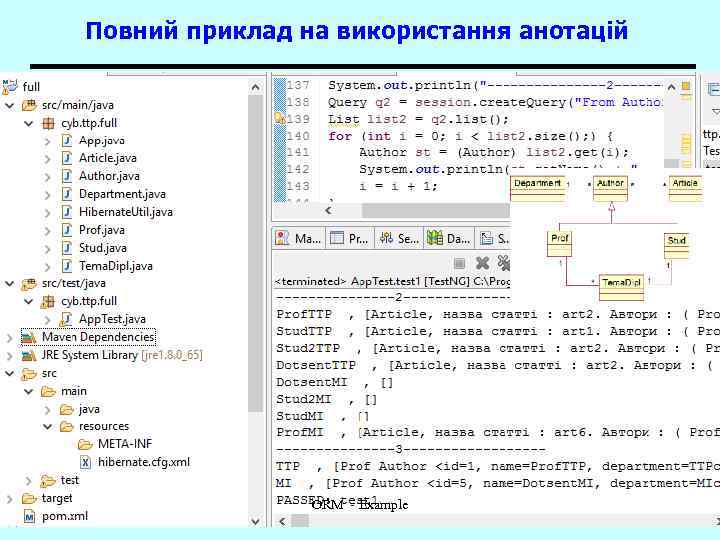Click the src/test/java source folder icon
Image resolution: width=720 pixels, height=540 pixels.
[x=29, y=284]
